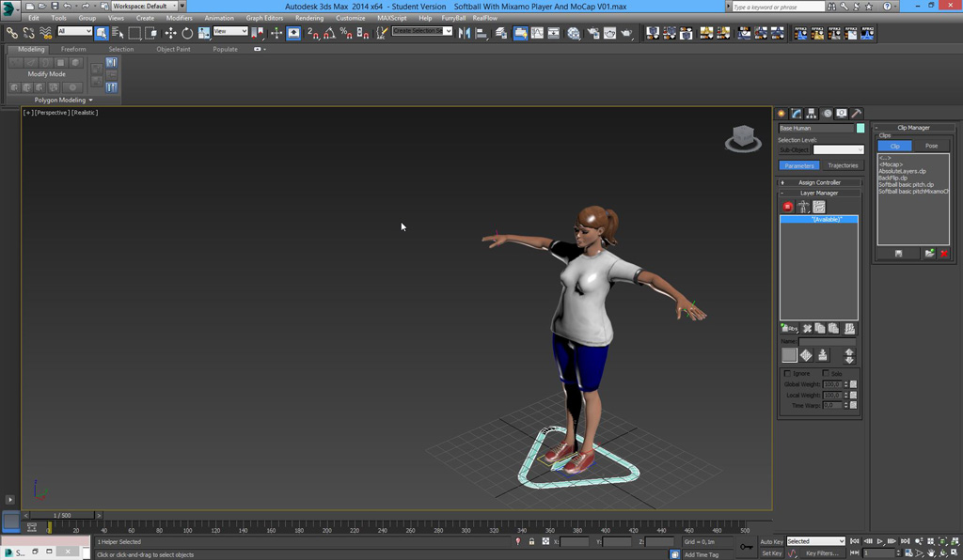Click the time slider 1 / 500 handle

coord(62,515)
